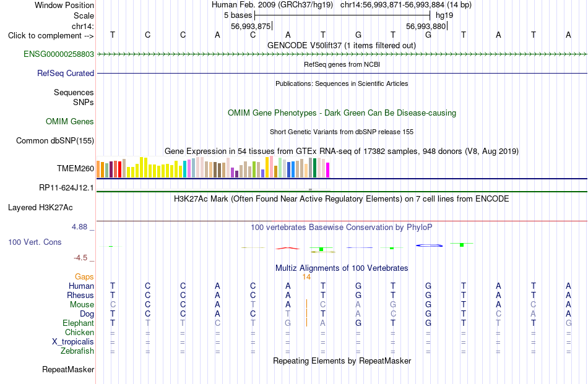Click the 100 Vert. Cons label
The width and height of the screenshot is (588, 384).
coord(35,242)
